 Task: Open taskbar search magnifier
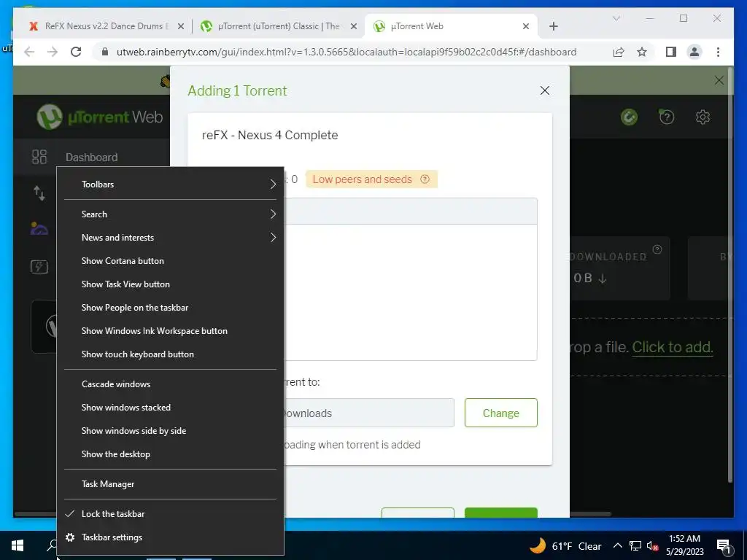[53, 545]
